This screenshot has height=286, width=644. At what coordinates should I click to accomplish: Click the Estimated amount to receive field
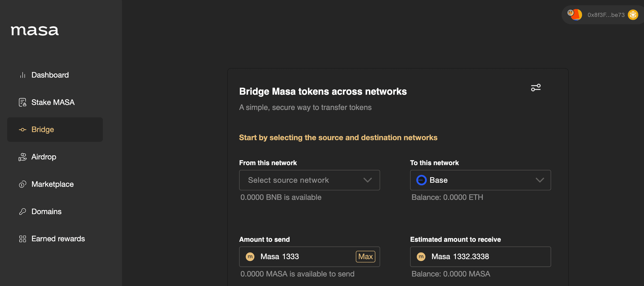tap(480, 256)
